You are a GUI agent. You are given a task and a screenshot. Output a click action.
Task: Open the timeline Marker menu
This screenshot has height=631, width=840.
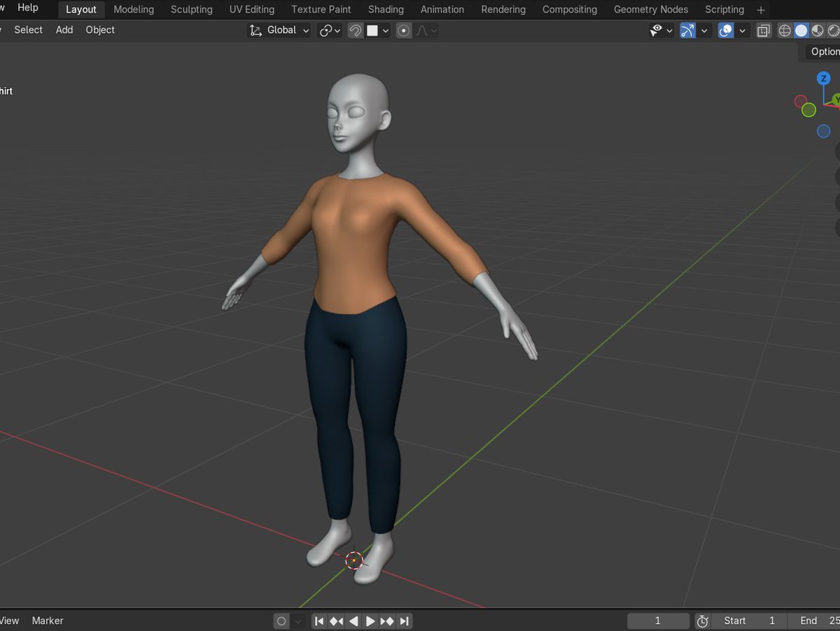pos(48,621)
